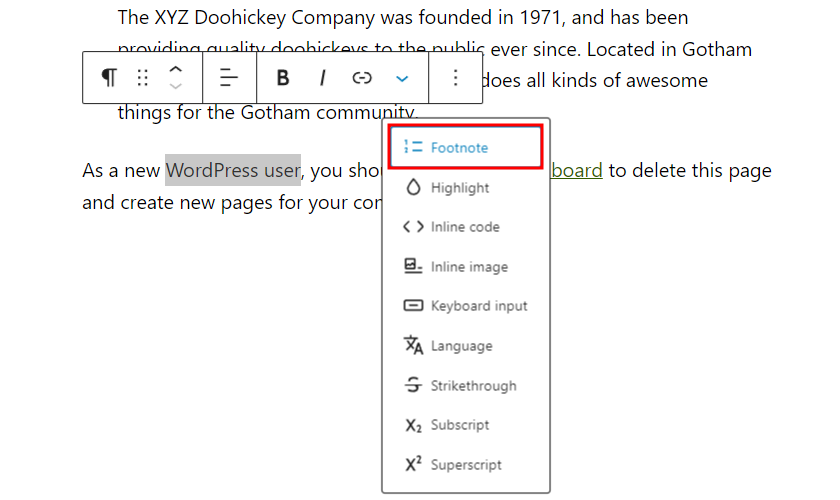Viewport: 840px width, 500px height.
Task: Insert an Inline image
Action: [466, 266]
